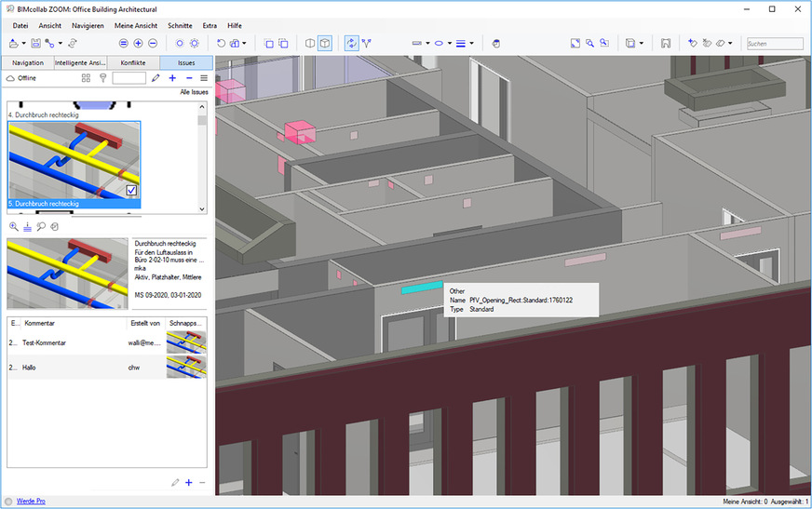812x509 pixels.
Task: Click the bookmark icon in the top toolbar
Action: (666, 44)
